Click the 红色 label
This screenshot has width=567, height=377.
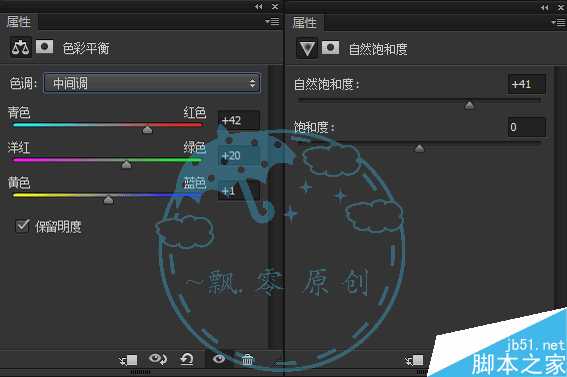195,112
